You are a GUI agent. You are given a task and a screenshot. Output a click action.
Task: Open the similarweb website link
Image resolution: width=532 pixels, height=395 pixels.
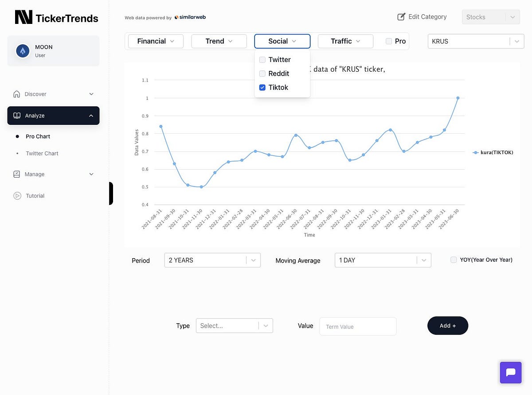click(190, 17)
